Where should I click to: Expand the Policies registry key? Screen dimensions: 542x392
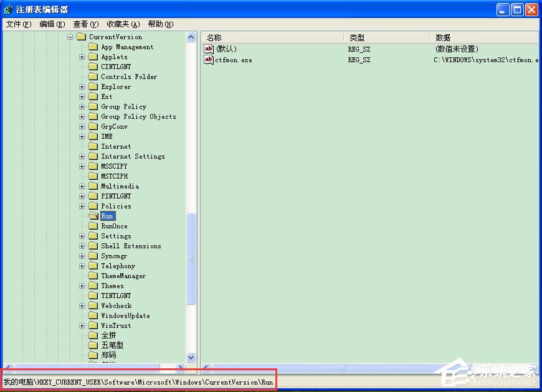(x=82, y=206)
